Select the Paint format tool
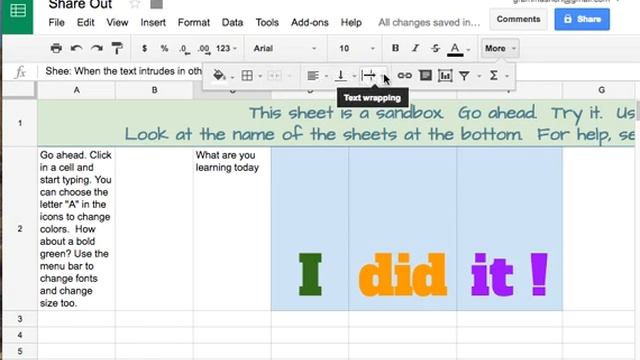The height and width of the screenshot is (360, 640). coord(117,48)
